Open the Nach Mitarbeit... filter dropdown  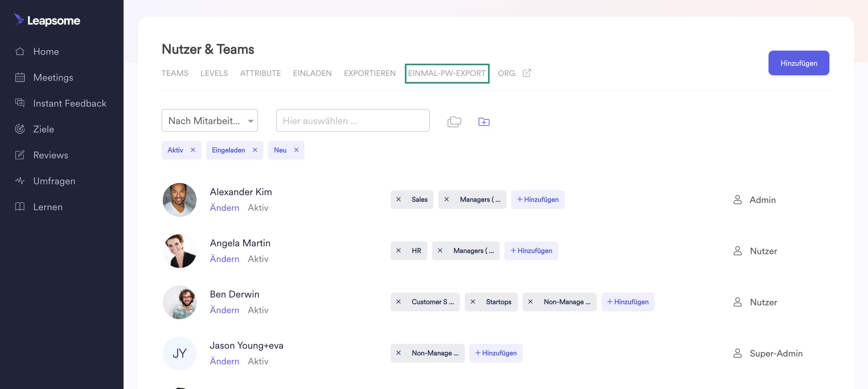pyautogui.click(x=209, y=120)
